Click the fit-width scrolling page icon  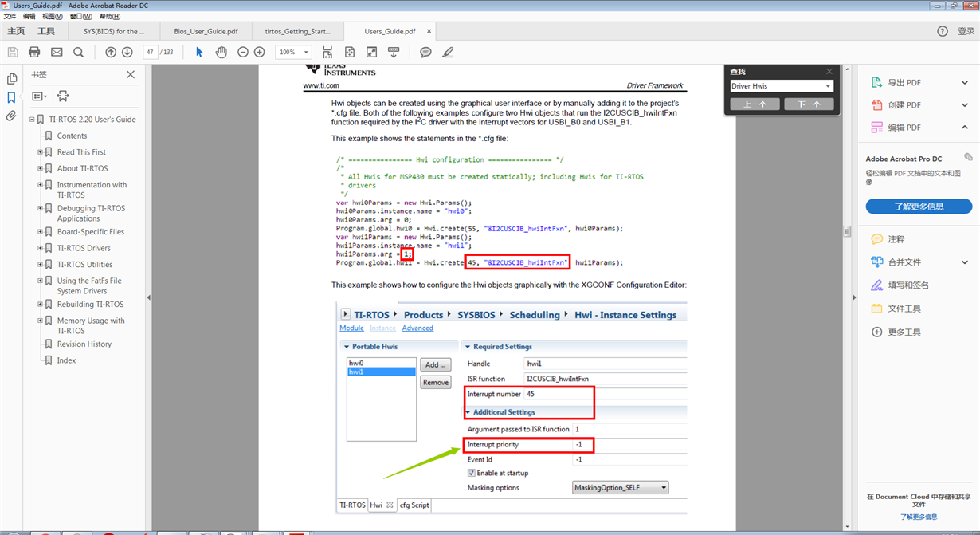(x=327, y=52)
